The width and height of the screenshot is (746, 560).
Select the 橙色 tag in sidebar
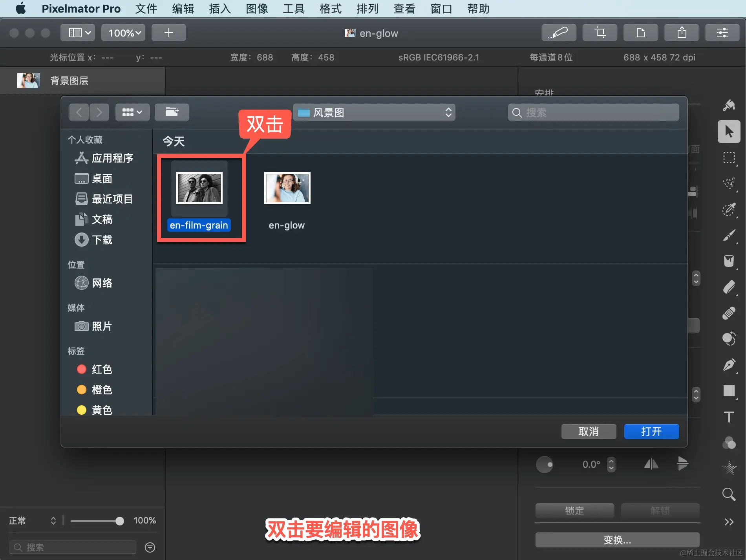(x=94, y=390)
